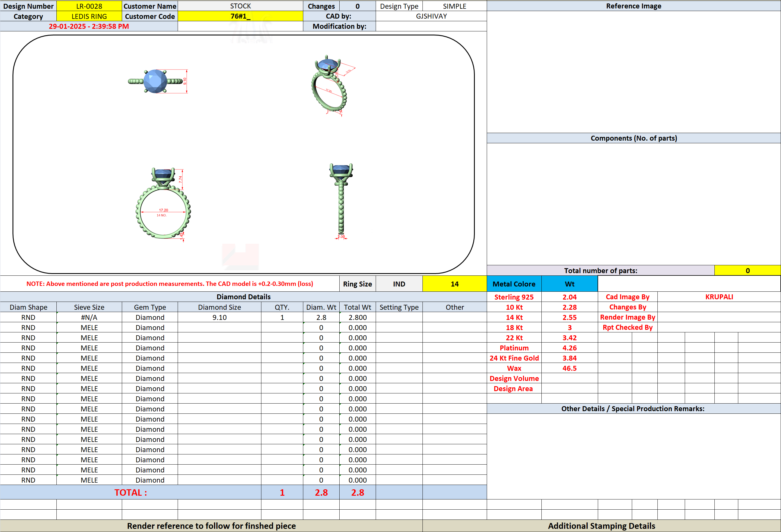Select the Diam Shape column header
Screen dimensions: 781x532
pos(28,307)
